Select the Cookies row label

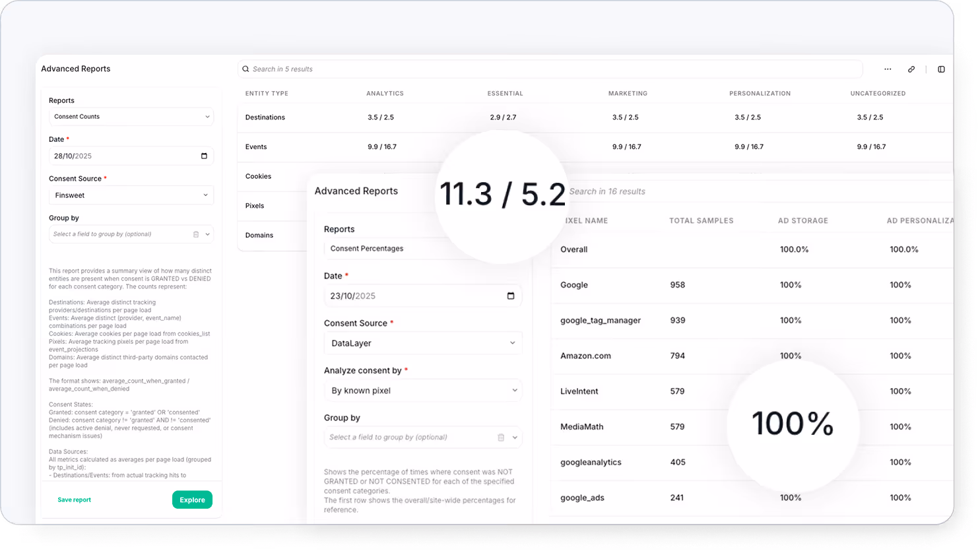[258, 176]
